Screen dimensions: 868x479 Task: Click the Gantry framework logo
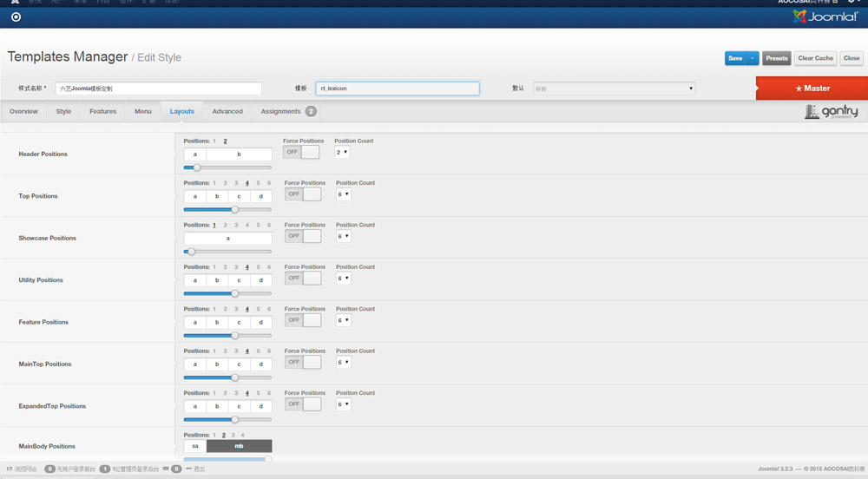coord(831,112)
